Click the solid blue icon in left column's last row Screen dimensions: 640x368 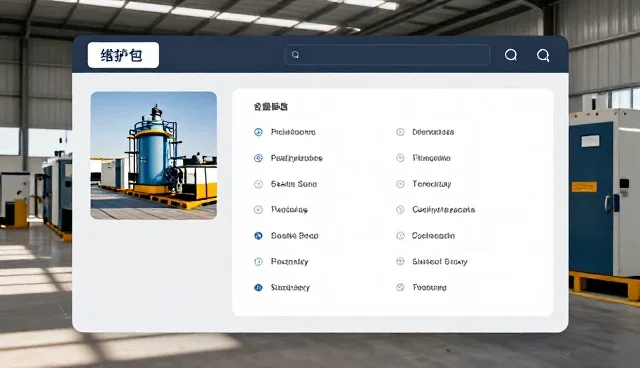click(x=258, y=288)
